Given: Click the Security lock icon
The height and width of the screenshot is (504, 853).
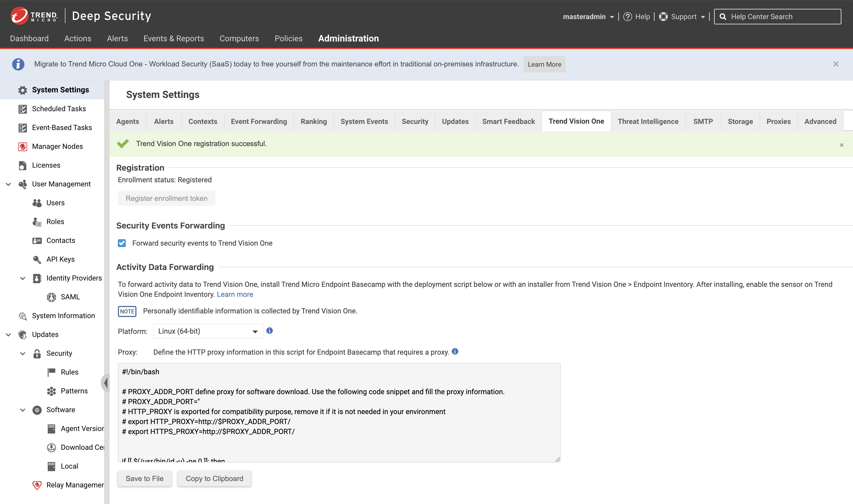Looking at the screenshot, I should pyautogui.click(x=37, y=354).
